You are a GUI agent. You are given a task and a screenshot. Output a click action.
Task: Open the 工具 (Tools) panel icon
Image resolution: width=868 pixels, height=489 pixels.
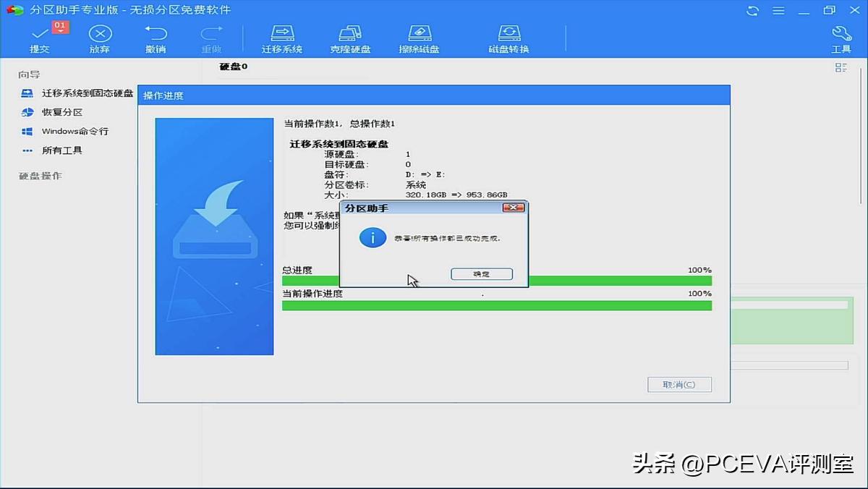(x=841, y=36)
